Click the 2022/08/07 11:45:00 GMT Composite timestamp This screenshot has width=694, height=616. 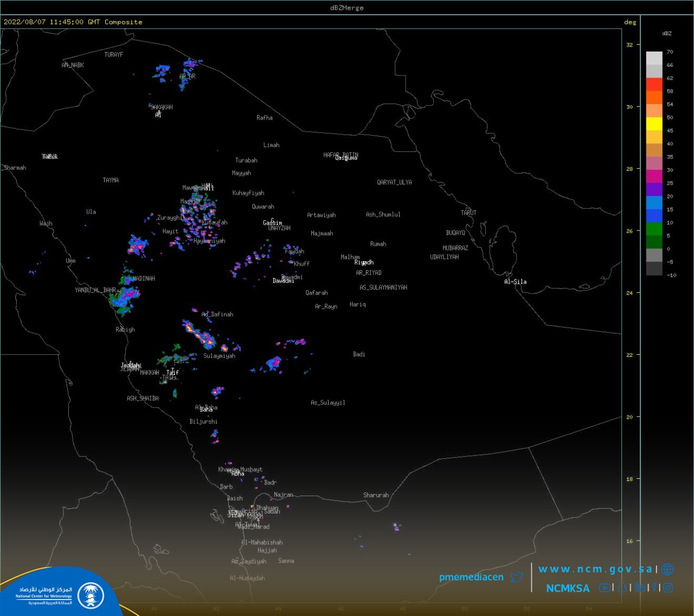[73, 22]
